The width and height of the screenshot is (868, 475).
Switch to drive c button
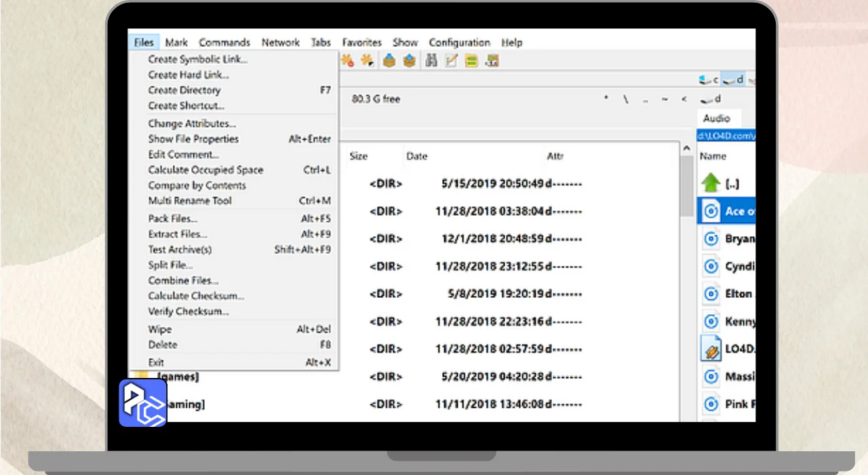tap(709, 79)
